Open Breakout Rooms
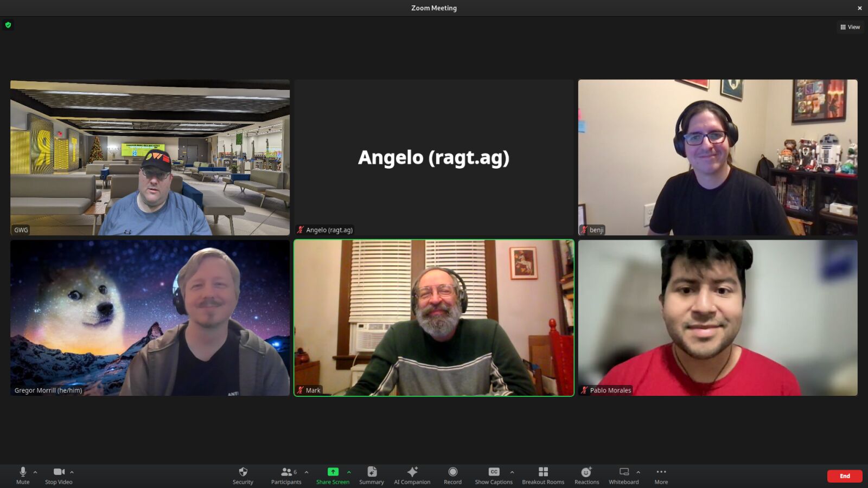This screenshot has width=868, height=488. (543, 476)
